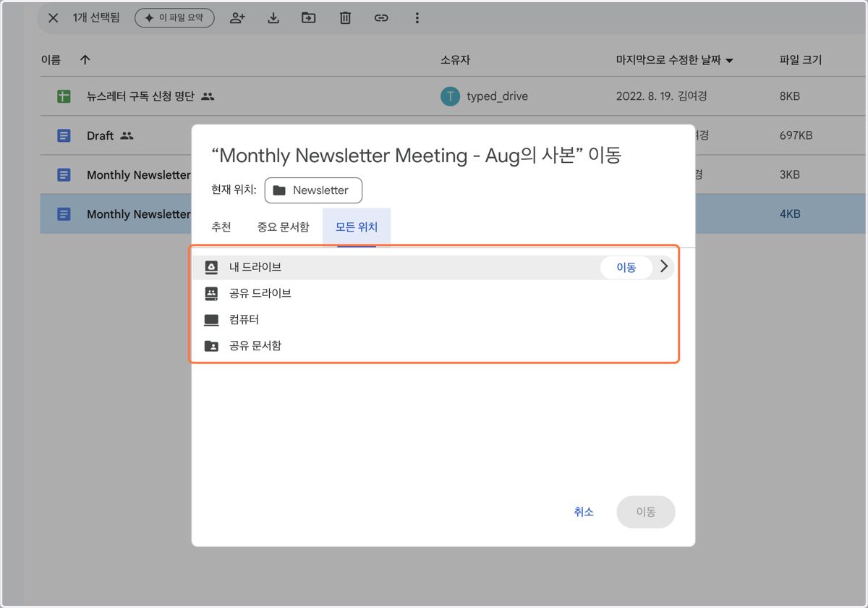Viewport: 868px width, 608px height.
Task: Switch to the '추천' tab
Action: point(221,227)
